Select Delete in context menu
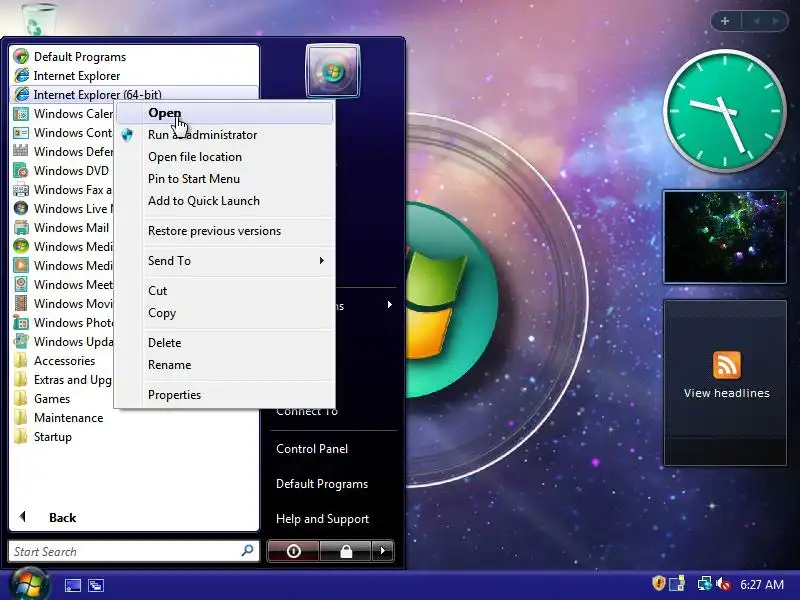The width and height of the screenshot is (800, 600). [x=225, y=342]
